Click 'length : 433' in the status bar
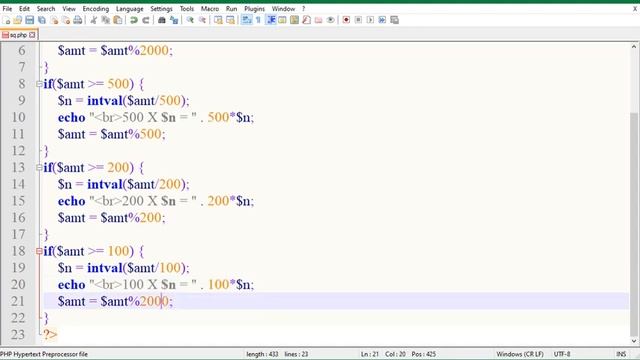The image size is (640, 360). coord(262,354)
